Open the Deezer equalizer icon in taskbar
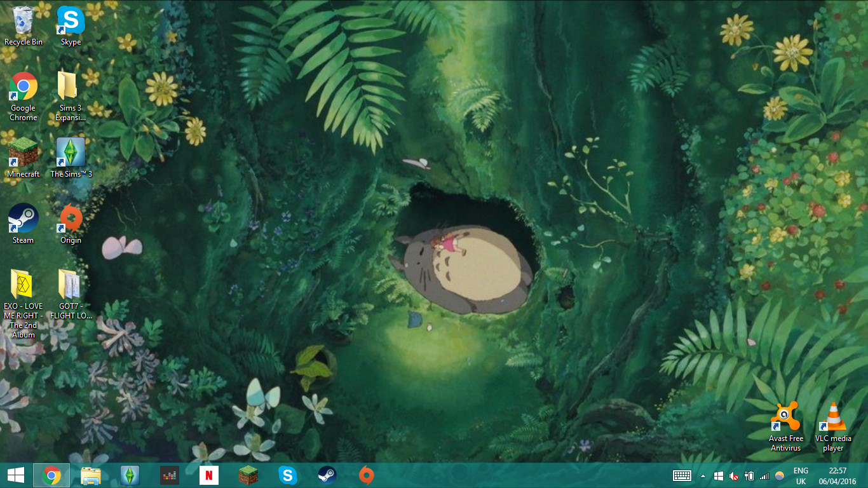 tap(170, 475)
